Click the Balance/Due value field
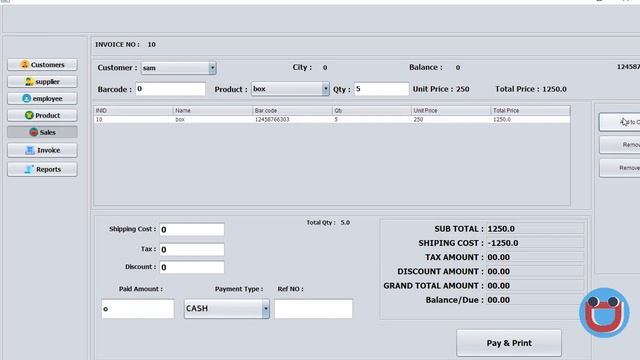The width and height of the screenshot is (640, 360). (x=535, y=300)
